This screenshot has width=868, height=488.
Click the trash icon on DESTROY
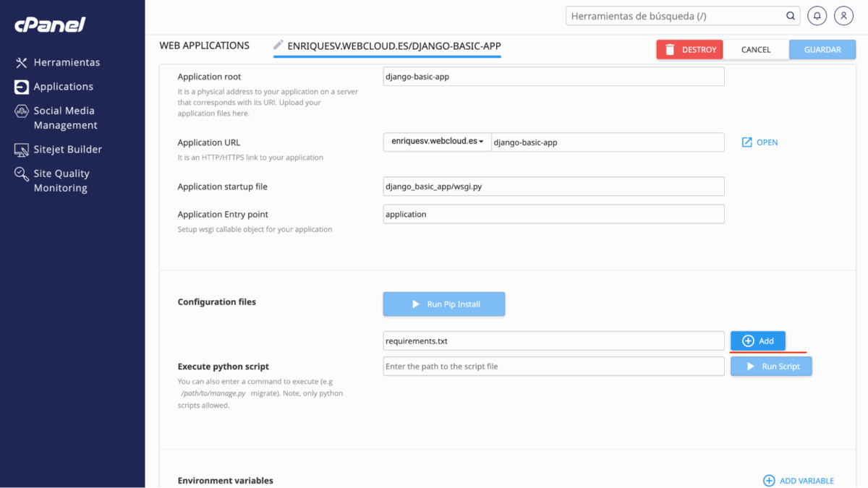(x=670, y=49)
